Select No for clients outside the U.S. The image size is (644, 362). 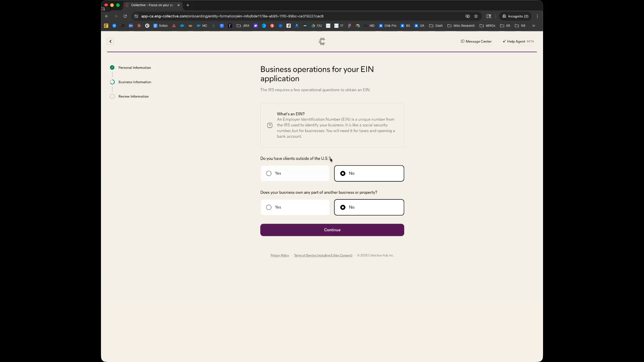coord(369,173)
